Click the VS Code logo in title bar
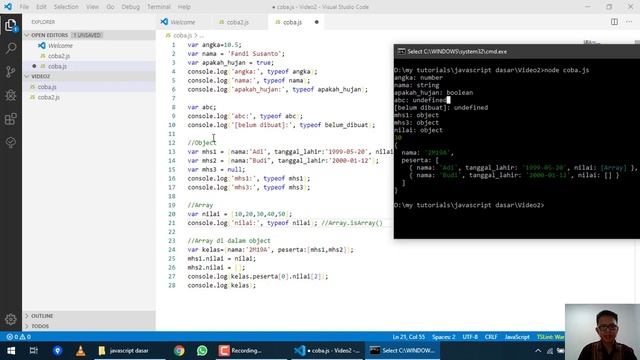This screenshot has height=360, width=640. (8, 7)
